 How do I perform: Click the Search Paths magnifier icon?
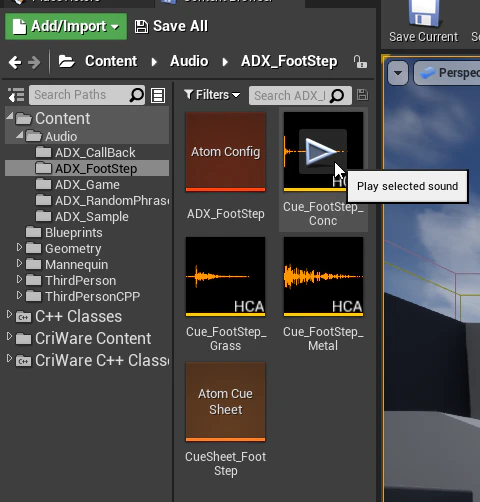coord(136,95)
